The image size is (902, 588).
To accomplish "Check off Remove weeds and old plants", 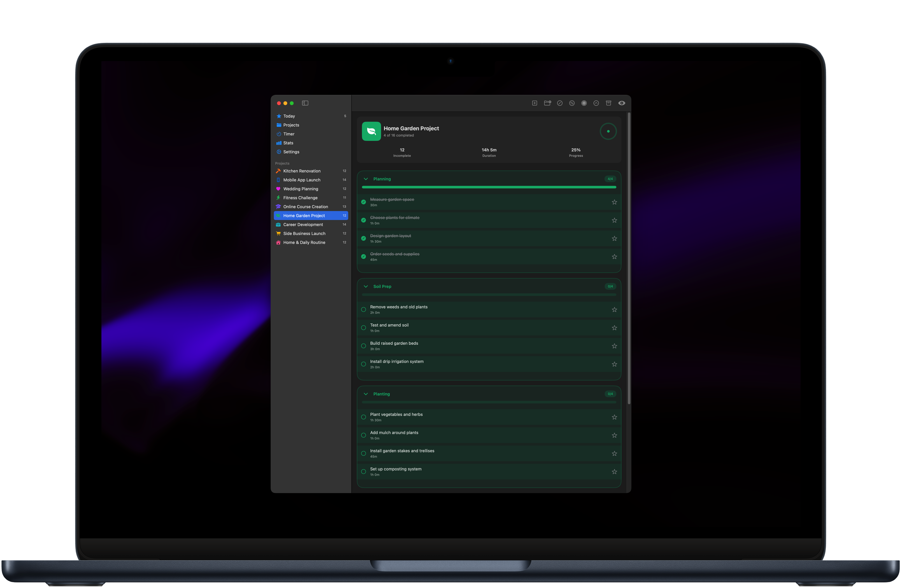I will [363, 309].
